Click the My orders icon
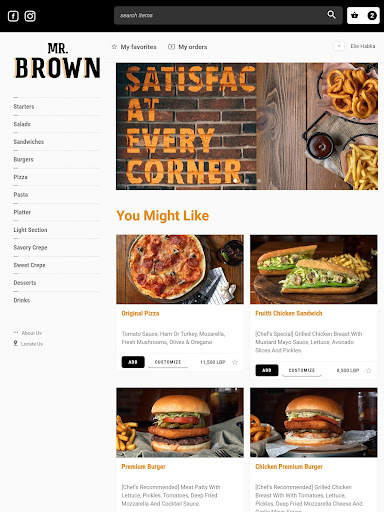The height and width of the screenshot is (512, 384). coord(171,47)
